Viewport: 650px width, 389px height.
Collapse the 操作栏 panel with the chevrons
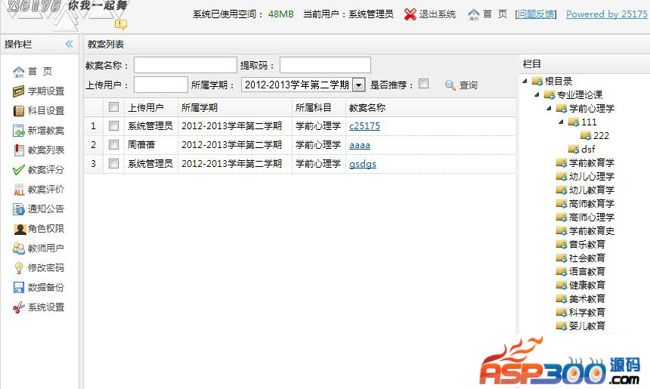pyautogui.click(x=69, y=44)
